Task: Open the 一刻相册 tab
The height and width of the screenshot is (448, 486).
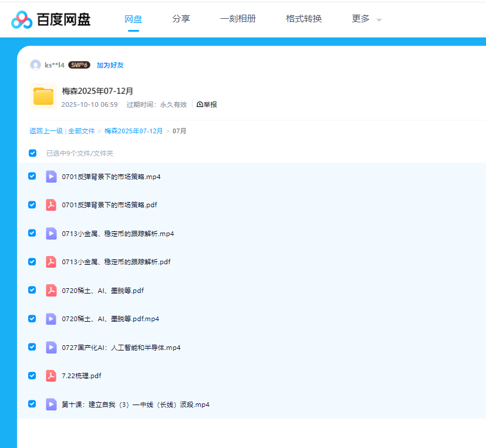Action: [x=238, y=19]
